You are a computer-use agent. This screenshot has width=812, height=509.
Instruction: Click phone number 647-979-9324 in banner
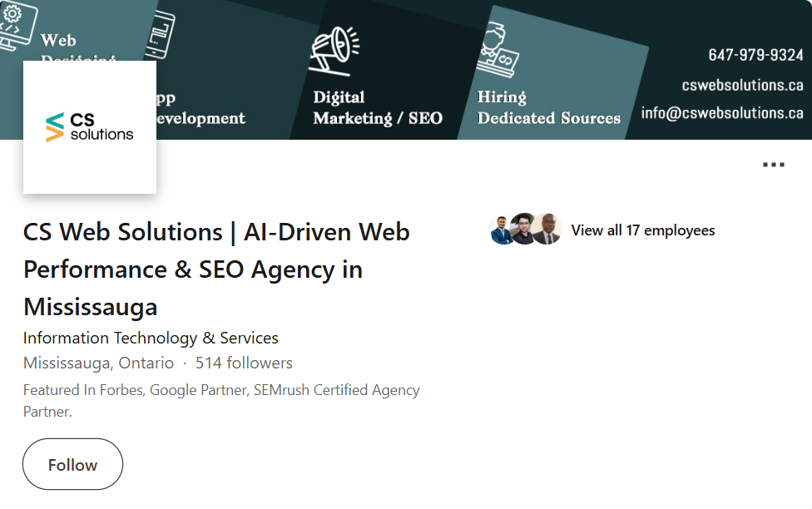(755, 55)
